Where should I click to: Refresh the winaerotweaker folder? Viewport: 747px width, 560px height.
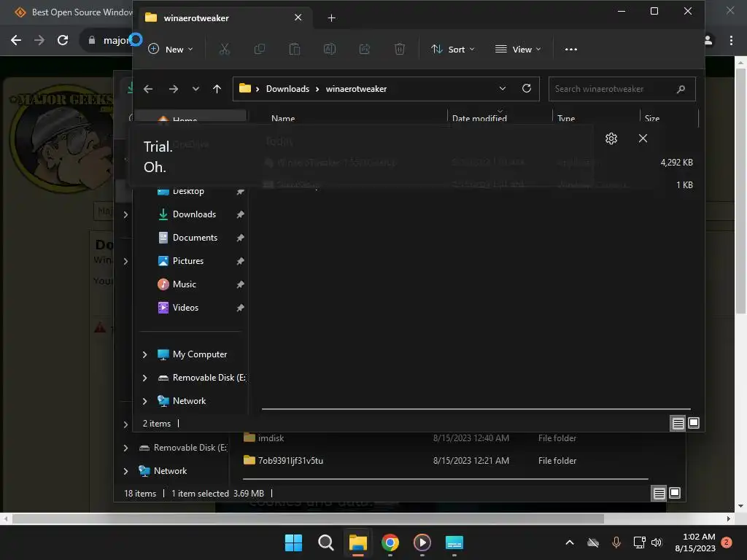point(527,88)
